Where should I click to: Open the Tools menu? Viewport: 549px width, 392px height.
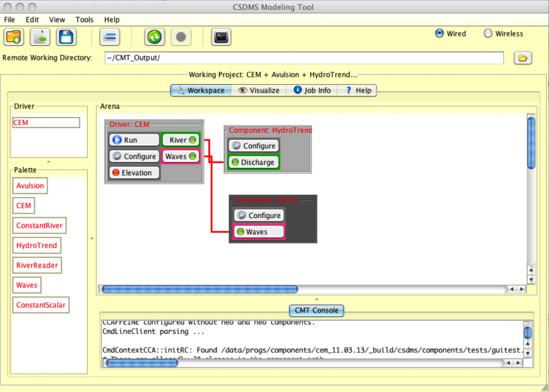coord(84,20)
